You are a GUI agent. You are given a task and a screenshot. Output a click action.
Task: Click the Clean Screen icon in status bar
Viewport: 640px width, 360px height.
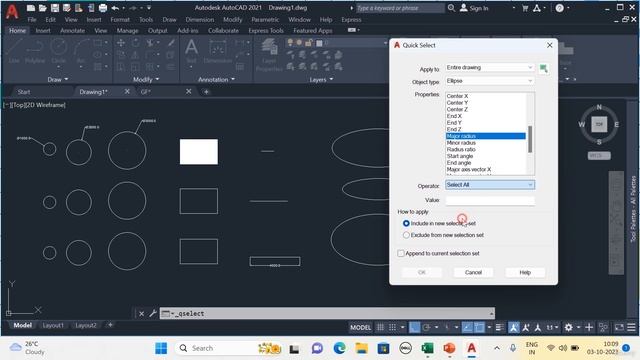(619, 327)
